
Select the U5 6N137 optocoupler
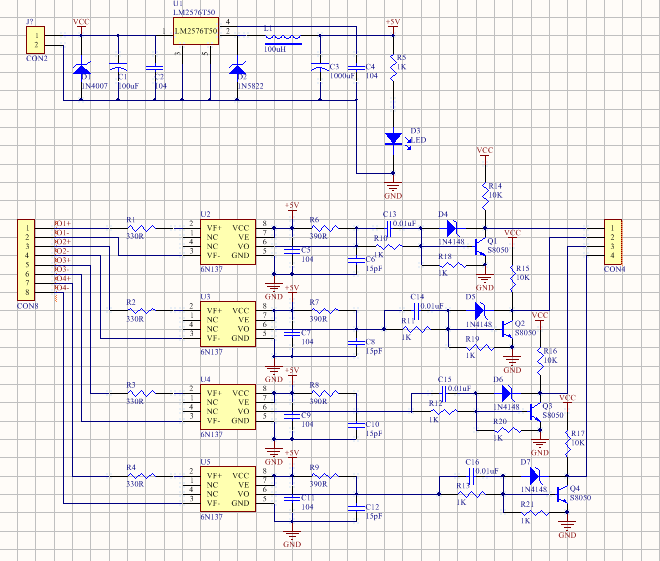pos(228,489)
